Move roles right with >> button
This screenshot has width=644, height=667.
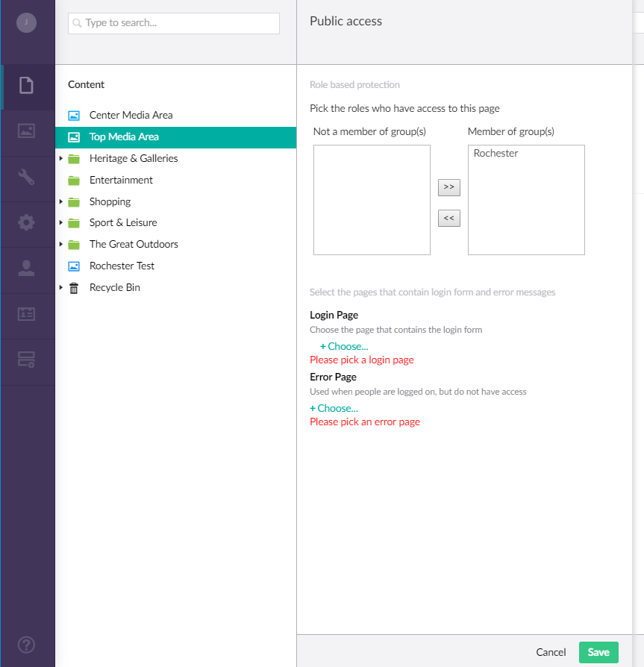(448, 187)
